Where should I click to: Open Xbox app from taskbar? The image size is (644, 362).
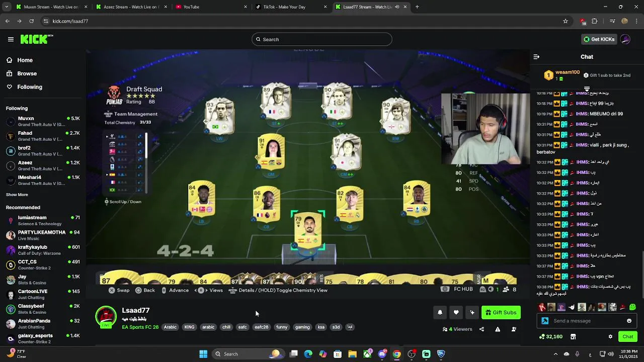367,354
